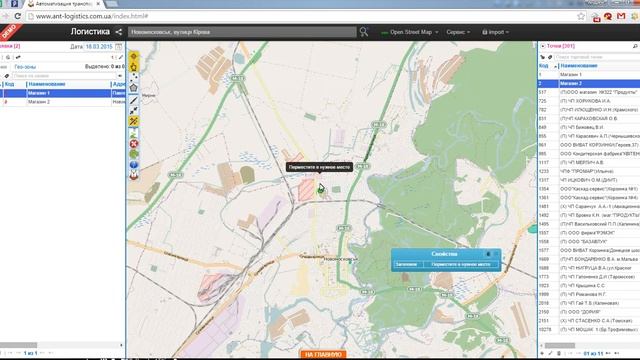Click the Заголовок tab in the Свойства popup
The image size is (640, 360).
click(x=406, y=264)
